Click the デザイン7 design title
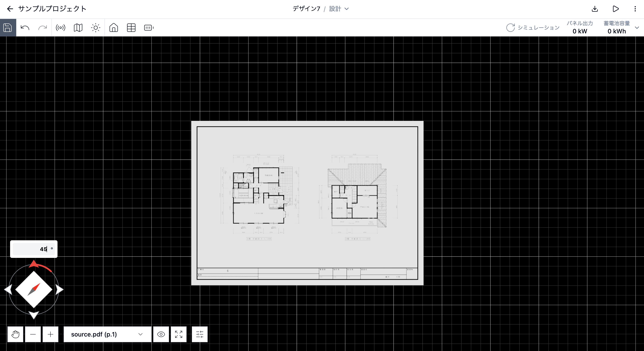Viewport: 644px width, 351px height. 306,9
